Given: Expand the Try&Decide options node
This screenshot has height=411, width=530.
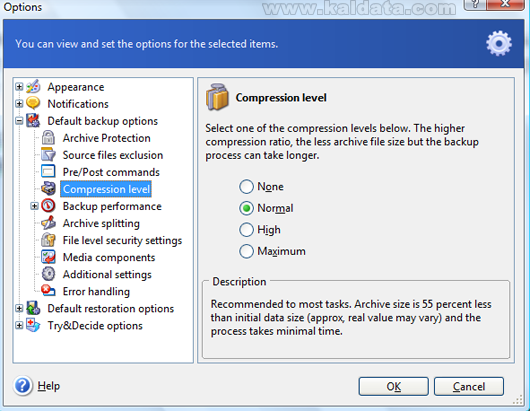Looking at the screenshot, I should pyautogui.click(x=19, y=325).
